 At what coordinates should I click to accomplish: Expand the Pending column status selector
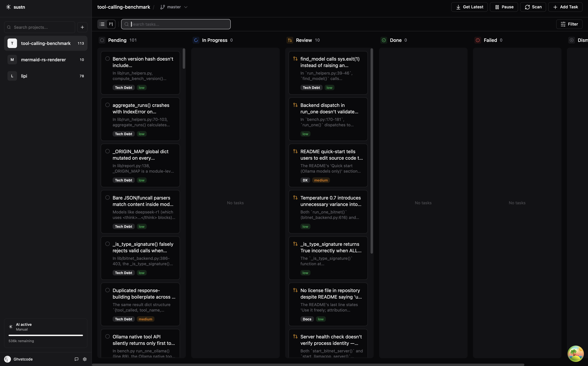point(102,40)
